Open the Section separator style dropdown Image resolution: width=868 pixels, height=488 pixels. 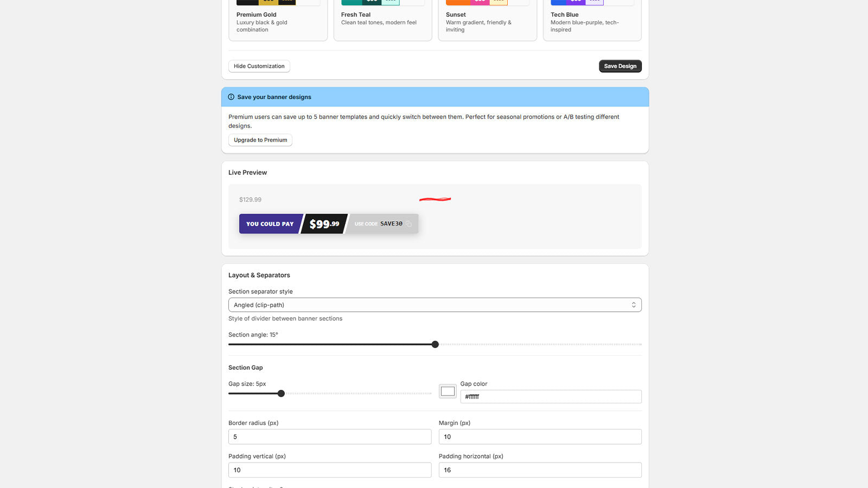[434, 305]
